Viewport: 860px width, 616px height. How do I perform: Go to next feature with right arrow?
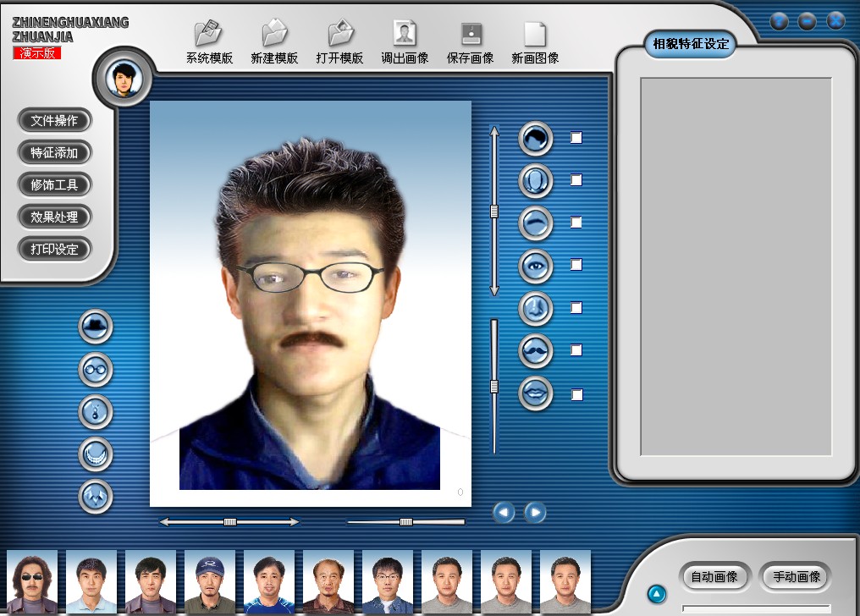pos(535,512)
